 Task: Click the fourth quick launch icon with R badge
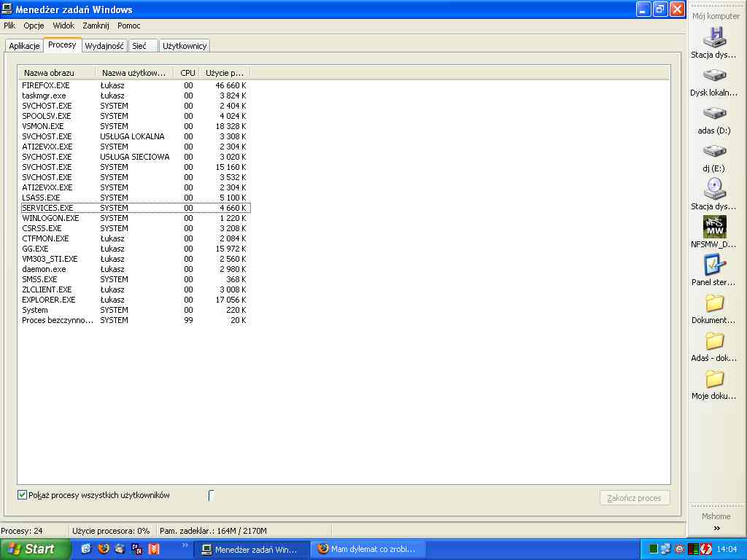136,549
